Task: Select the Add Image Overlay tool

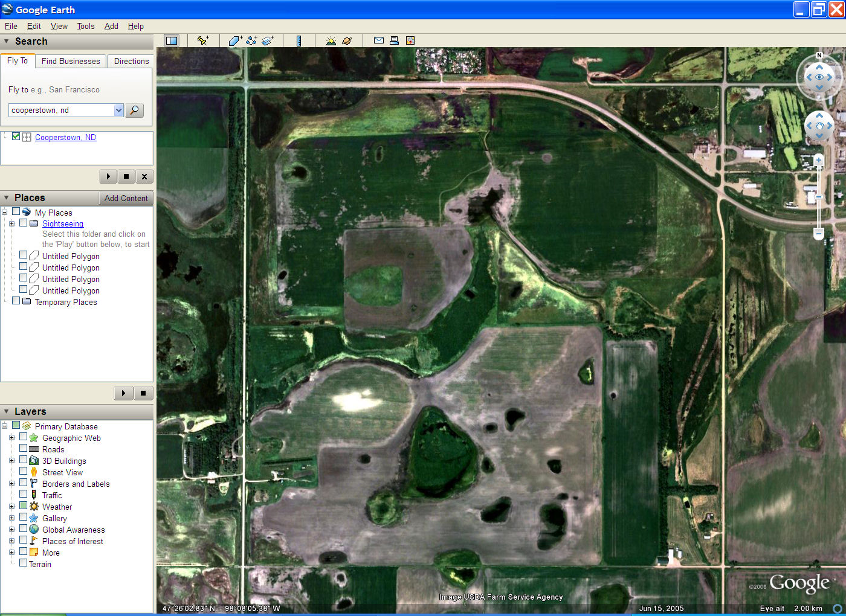Action: (x=268, y=40)
